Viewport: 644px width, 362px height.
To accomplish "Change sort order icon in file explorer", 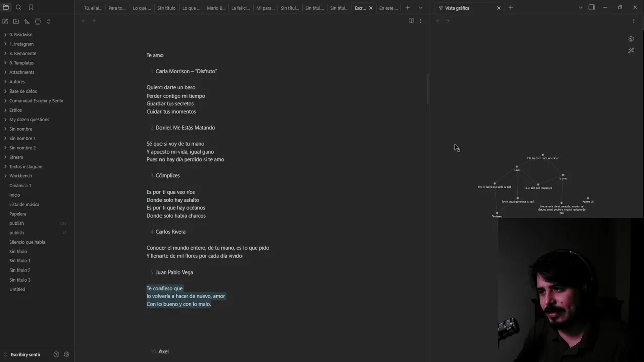I will click(x=27, y=21).
